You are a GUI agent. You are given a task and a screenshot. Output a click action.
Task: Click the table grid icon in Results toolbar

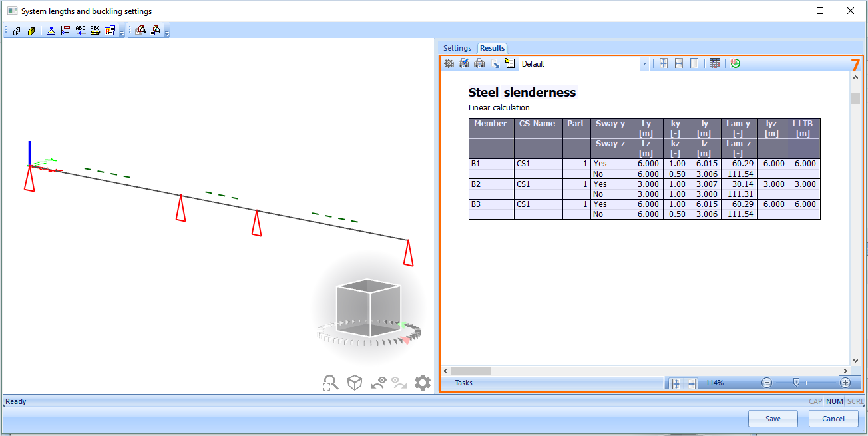click(715, 63)
